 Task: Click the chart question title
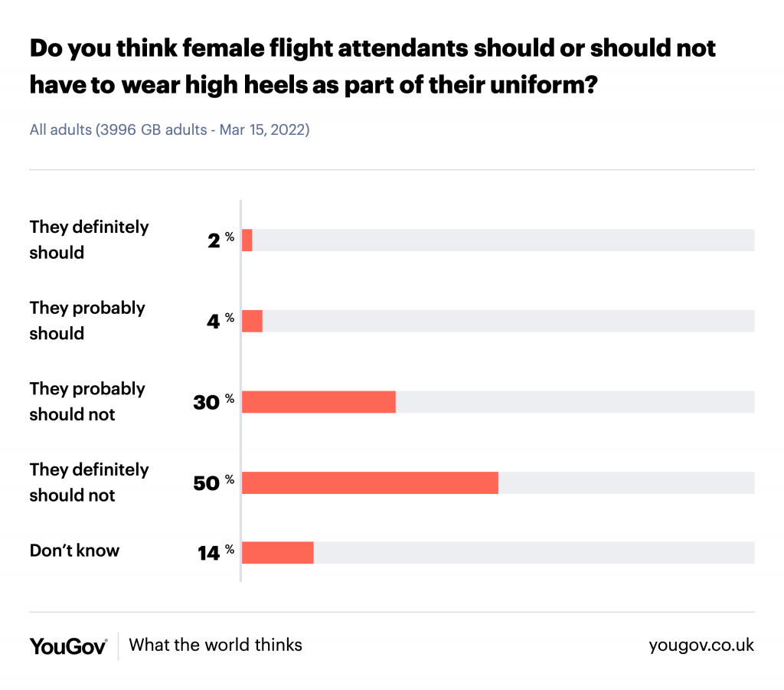[x=373, y=67]
